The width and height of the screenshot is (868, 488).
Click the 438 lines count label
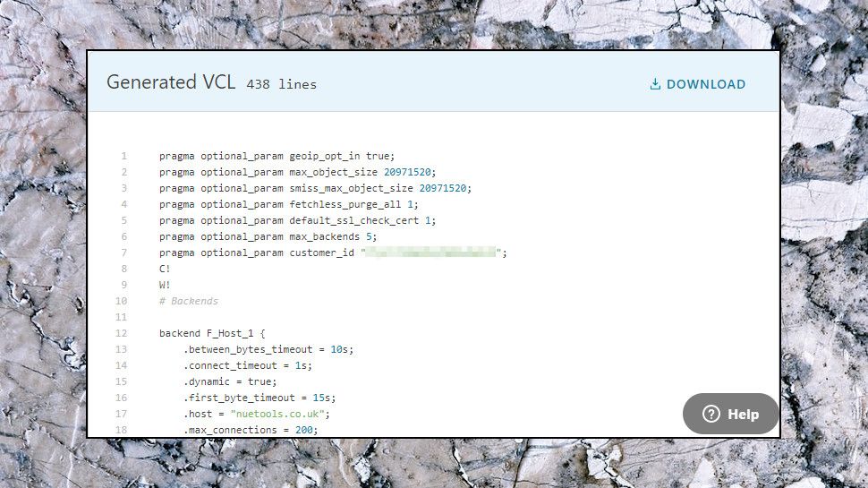281,84
